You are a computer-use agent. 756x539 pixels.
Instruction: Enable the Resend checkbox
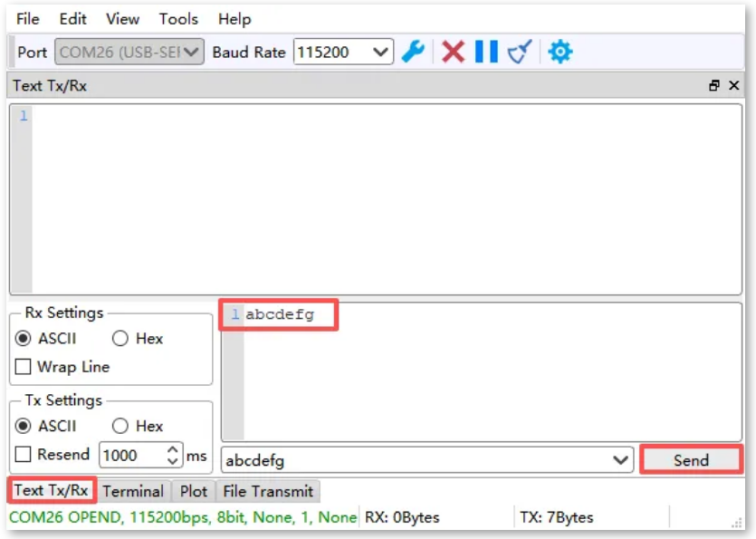coord(24,454)
